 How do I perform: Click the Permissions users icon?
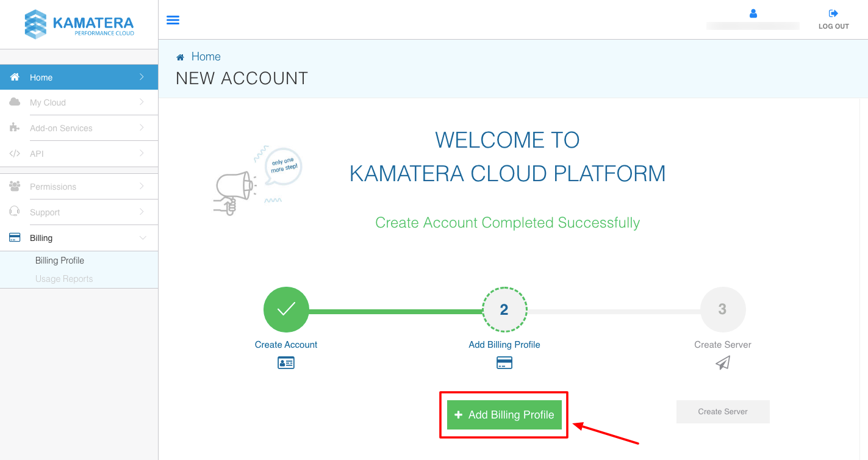[15, 186]
